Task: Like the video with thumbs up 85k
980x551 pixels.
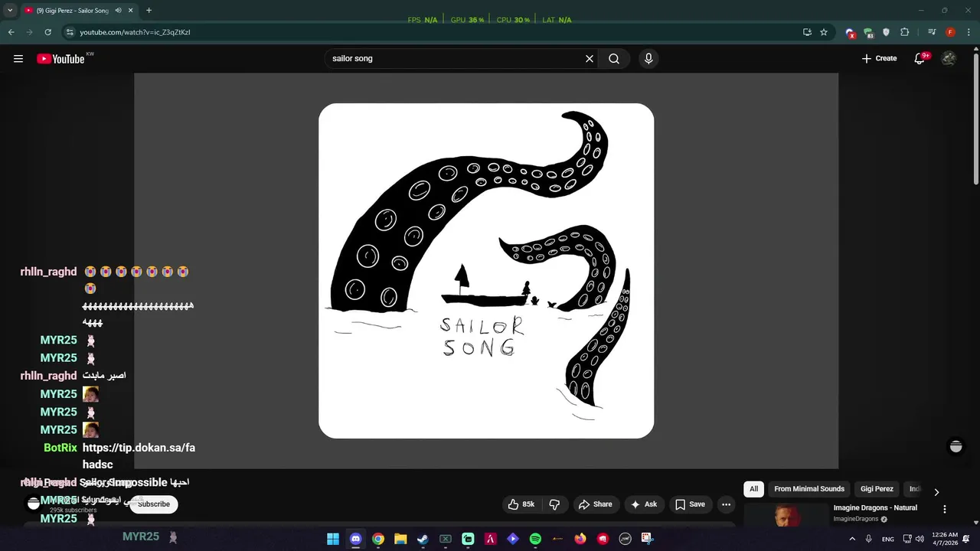Action: (x=521, y=504)
